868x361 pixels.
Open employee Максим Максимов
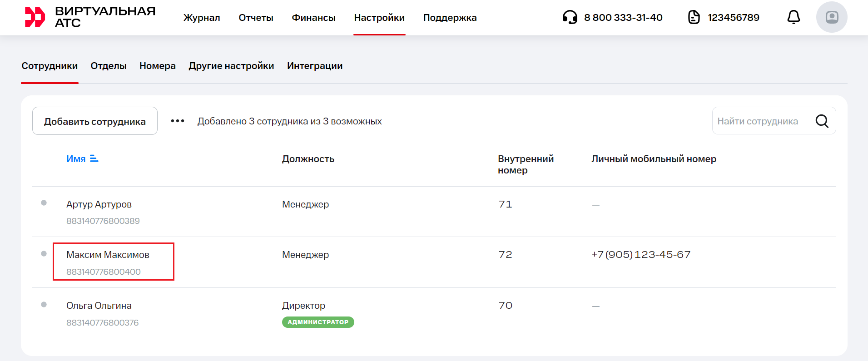[108, 255]
